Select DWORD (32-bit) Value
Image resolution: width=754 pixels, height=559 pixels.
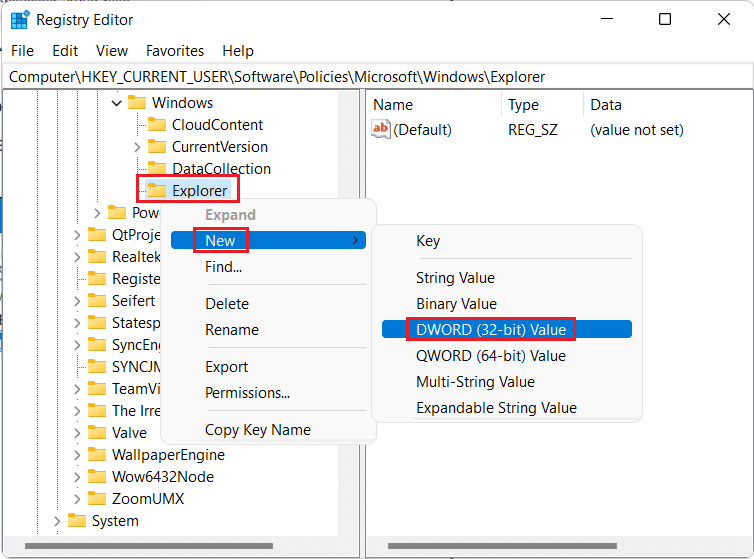(507, 329)
